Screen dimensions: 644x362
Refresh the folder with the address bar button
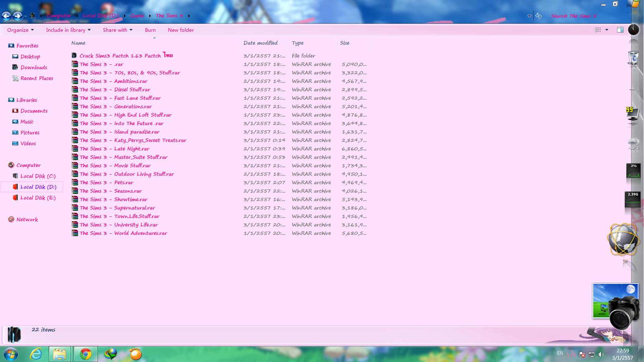(539, 16)
